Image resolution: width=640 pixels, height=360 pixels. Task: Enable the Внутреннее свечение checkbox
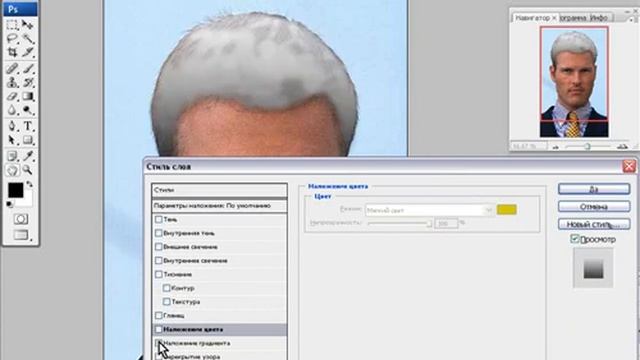159,261
